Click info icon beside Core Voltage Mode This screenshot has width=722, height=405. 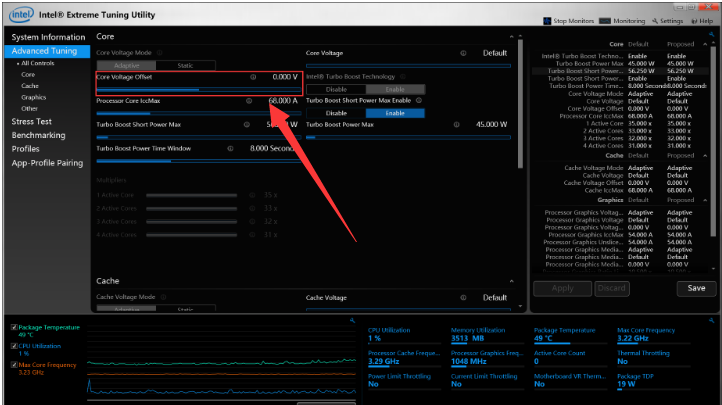(x=160, y=52)
